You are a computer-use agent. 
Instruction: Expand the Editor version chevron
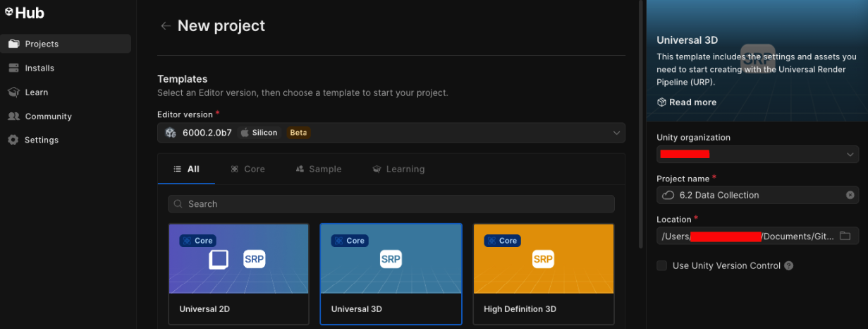click(616, 133)
